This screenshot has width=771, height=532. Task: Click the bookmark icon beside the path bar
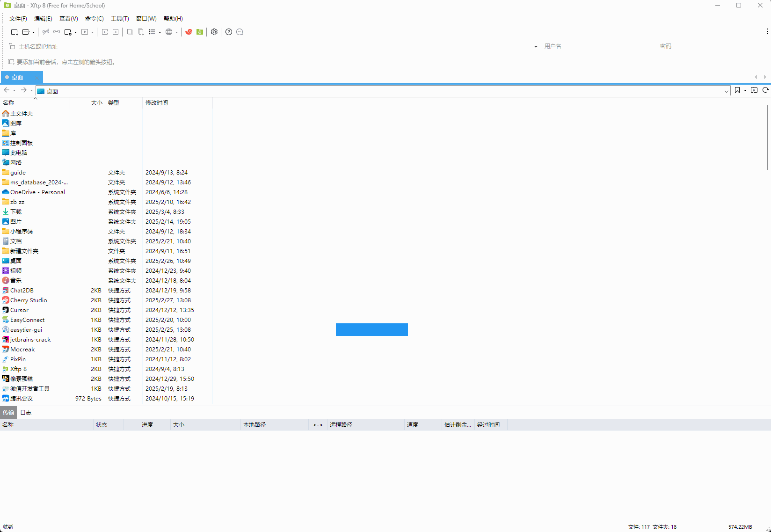coord(737,90)
